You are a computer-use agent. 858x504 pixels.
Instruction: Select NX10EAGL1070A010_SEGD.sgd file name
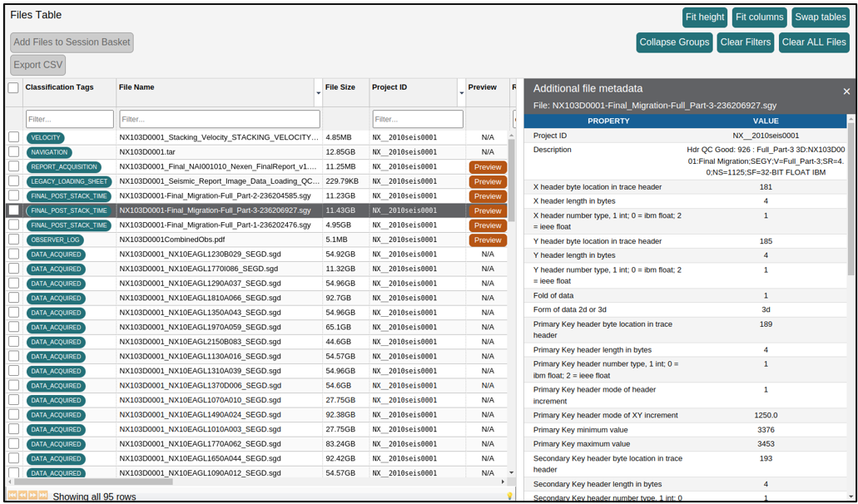[x=200, y=400]
